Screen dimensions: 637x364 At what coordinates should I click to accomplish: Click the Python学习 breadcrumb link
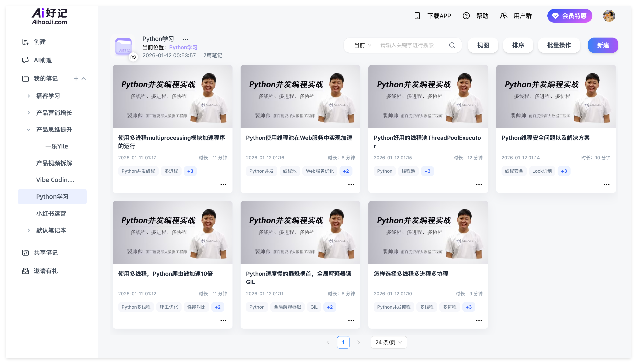[183, 47]
